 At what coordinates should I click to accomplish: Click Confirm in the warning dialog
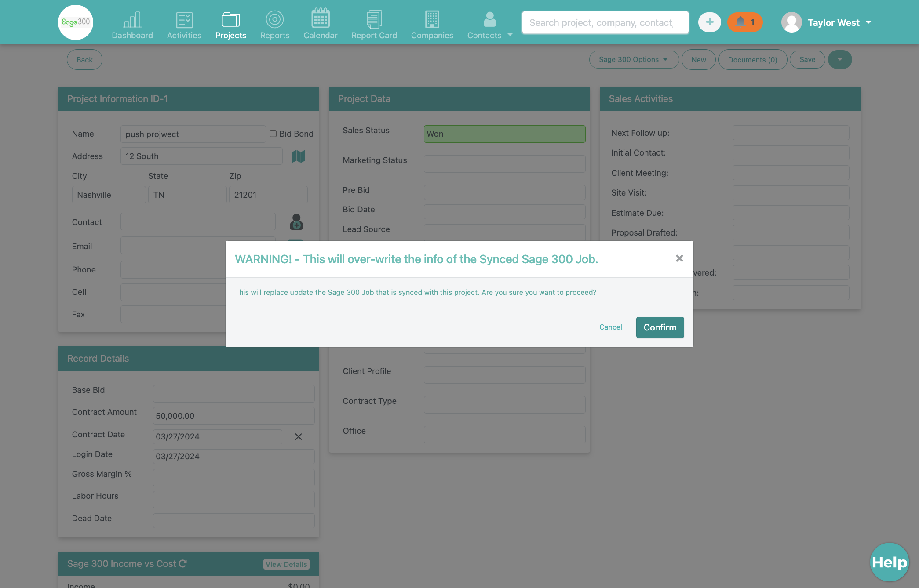pos(660,327)
